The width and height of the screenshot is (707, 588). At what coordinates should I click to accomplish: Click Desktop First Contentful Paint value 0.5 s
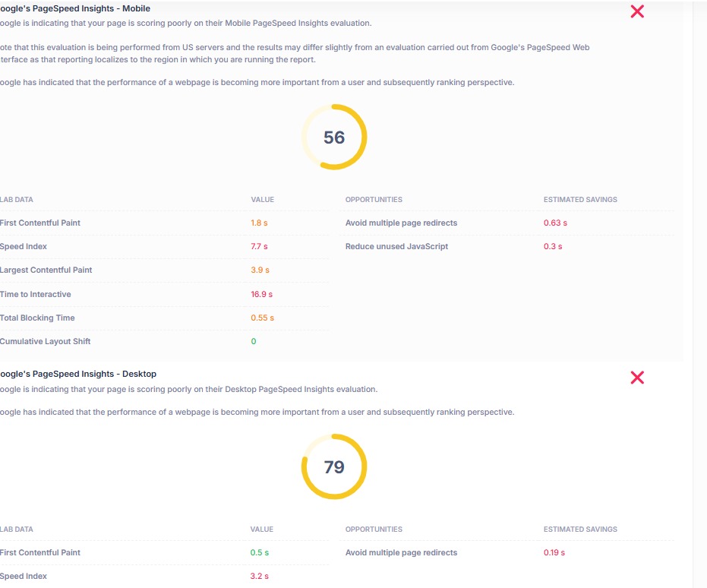(x=259, y=552)
